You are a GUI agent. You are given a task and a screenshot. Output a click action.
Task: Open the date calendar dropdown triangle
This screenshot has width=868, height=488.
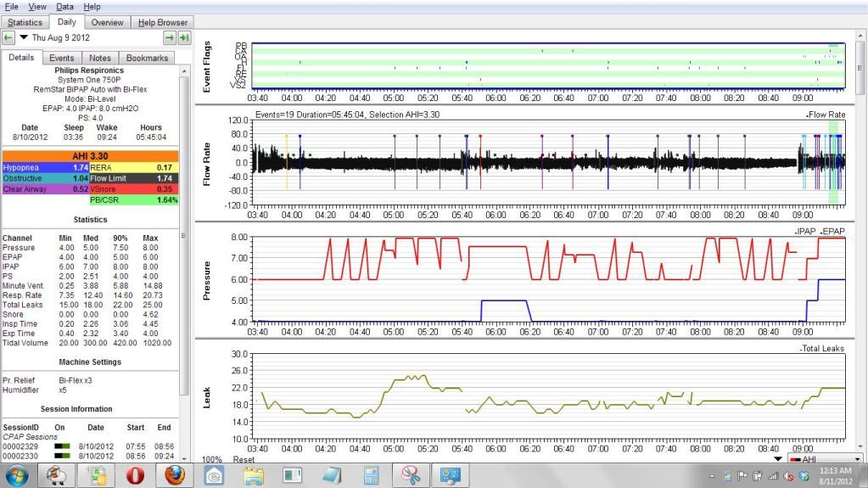point(24,37)
